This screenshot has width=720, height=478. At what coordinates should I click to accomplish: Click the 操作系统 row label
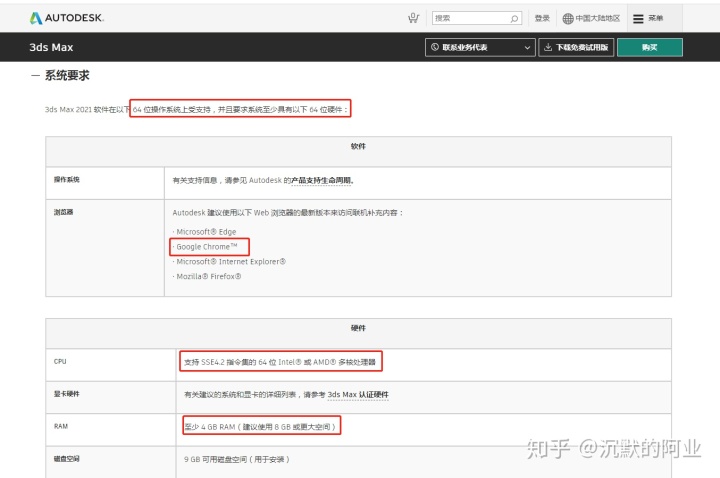pos(67,179)
